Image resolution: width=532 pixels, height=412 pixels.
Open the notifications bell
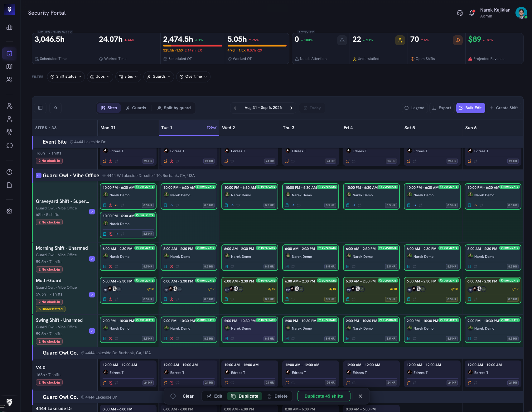coord(472,13)
